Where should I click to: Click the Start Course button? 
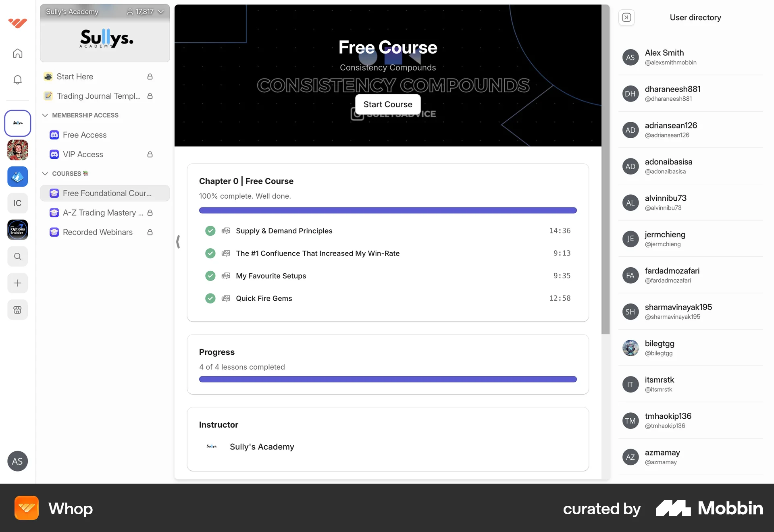[387, 104]
